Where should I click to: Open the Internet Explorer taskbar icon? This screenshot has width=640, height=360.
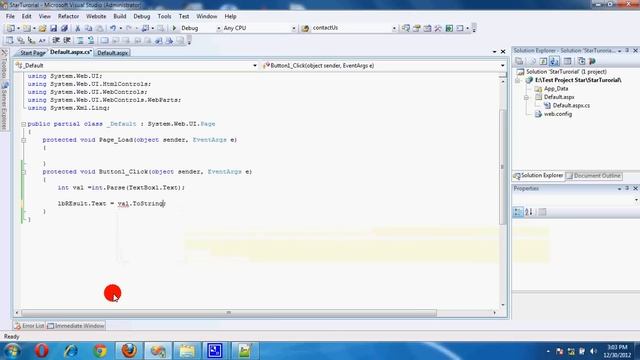(71, 351)
